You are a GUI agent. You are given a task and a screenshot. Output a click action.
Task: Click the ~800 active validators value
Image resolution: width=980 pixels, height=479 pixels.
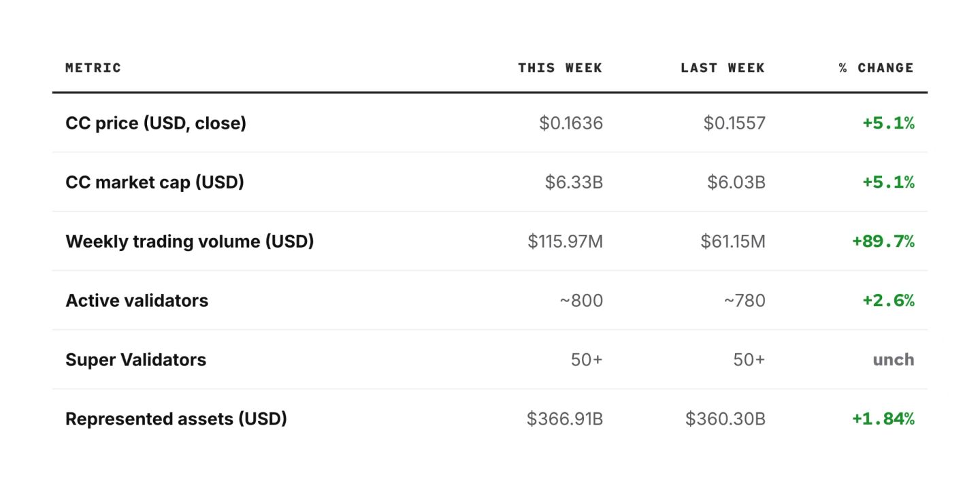pyautogui.click(x=581, y=301)
